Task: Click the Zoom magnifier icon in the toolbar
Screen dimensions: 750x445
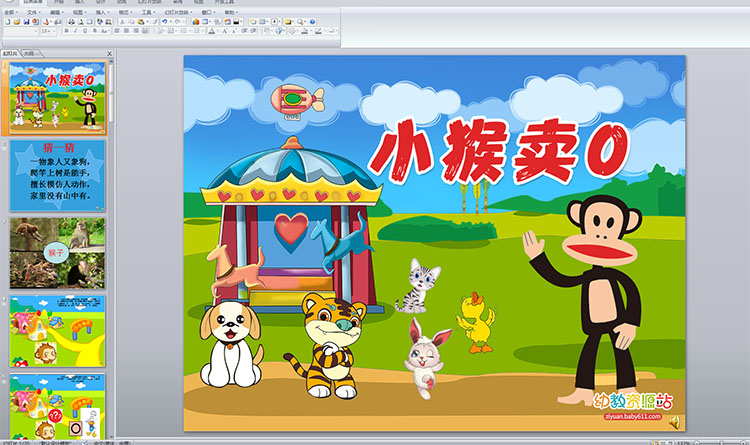Action: click(299, 22)
